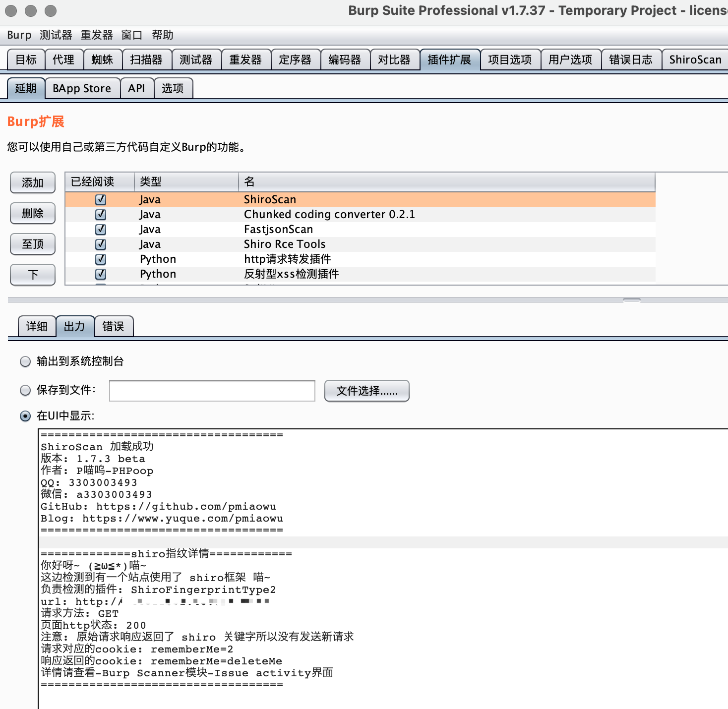Toggle the http请求转发插件 checkbox
Viewport: 728px width, 709px height.
tap(101, 259)
